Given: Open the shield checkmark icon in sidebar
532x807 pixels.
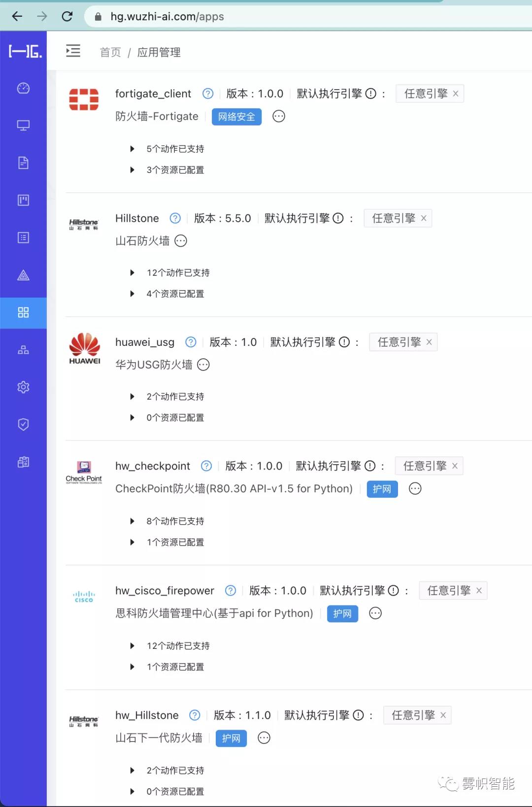Looking at the screenshot, I should 23,424.
